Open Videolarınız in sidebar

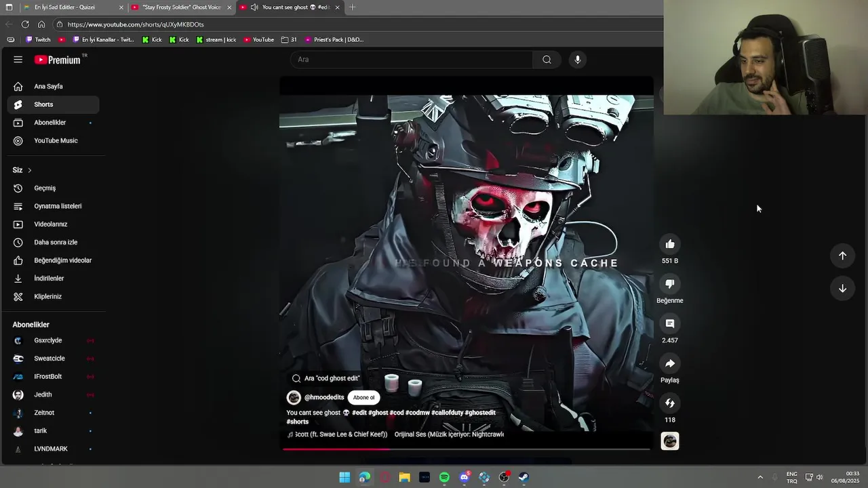click(54, 224)
